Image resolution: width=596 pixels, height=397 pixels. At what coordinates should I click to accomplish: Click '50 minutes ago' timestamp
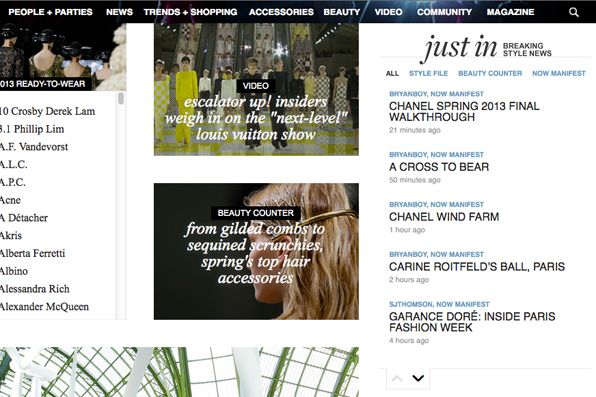[x=415, y=180]
